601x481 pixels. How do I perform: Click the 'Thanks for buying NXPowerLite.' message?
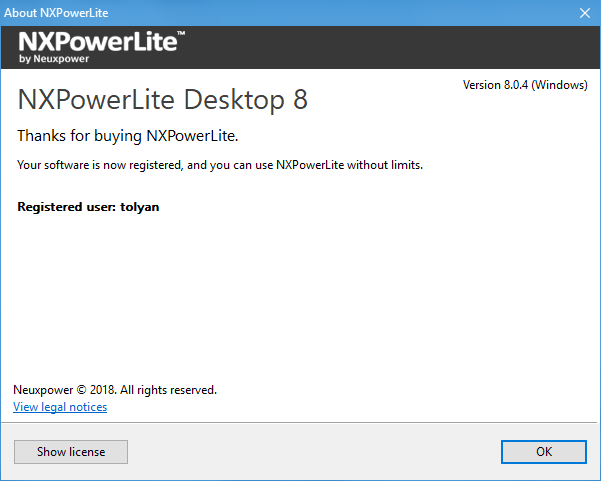(x=128, y=135)
